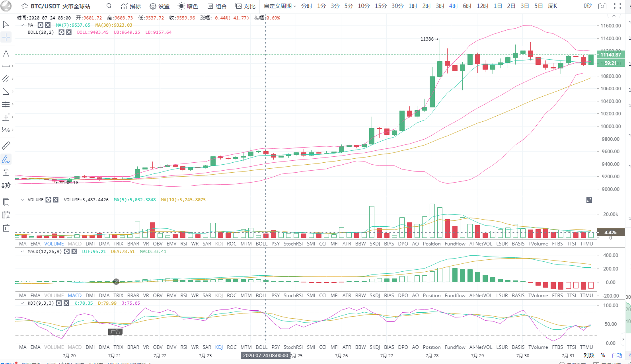The image size is (631, 364).
Task: Open the 设置 settings menu
Action: (160, 6)
